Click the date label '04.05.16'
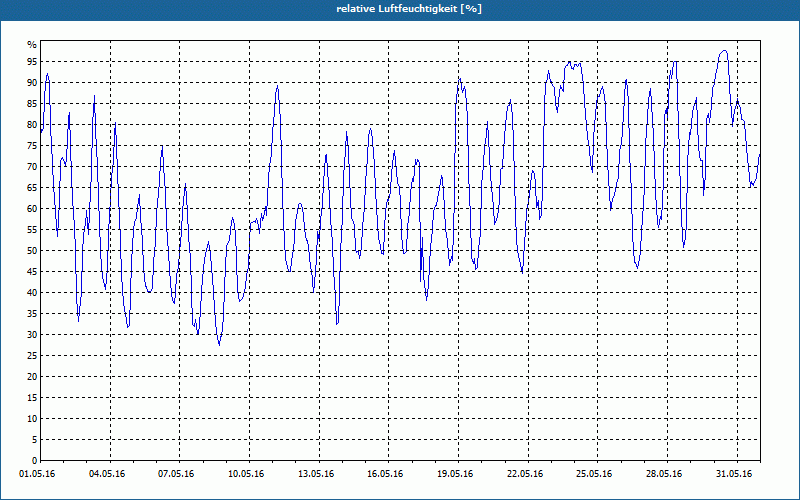 [x=107, y=474]
